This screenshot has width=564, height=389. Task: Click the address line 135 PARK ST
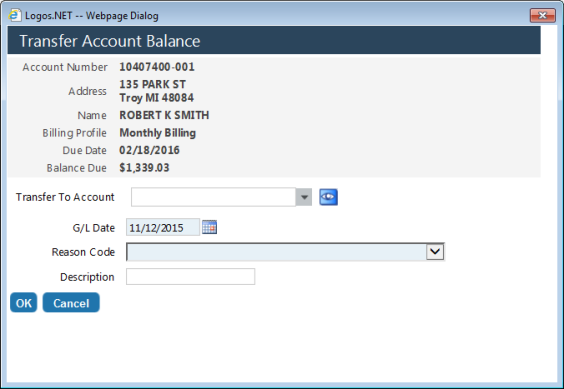click(x=153, y=84)
